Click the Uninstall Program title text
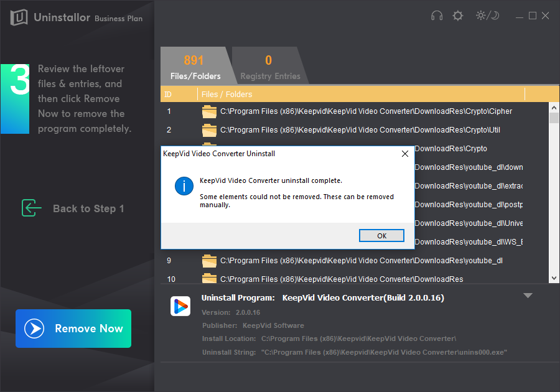 [323, 298]
